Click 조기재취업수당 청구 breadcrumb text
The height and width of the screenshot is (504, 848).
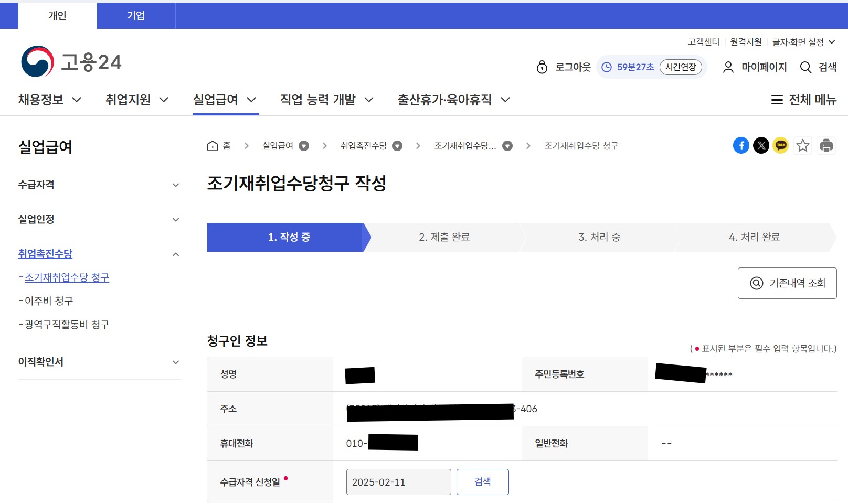point(581,146)
